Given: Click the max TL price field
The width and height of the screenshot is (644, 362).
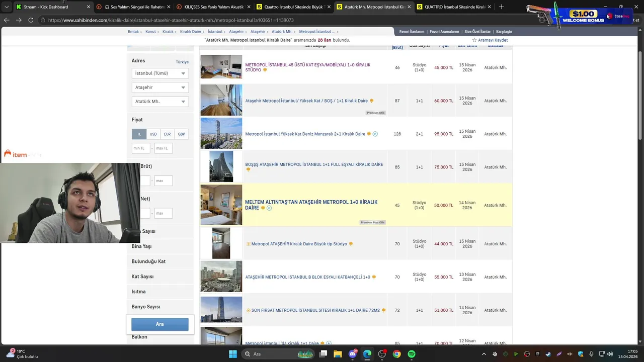Looking at the screenshot, I should point(164,148).
